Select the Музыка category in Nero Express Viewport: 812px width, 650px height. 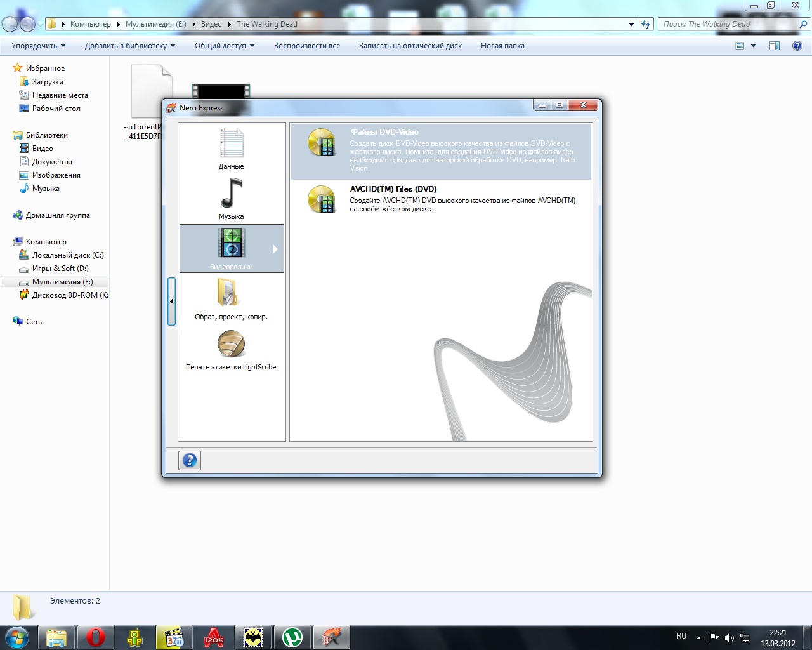coord(232,199)
